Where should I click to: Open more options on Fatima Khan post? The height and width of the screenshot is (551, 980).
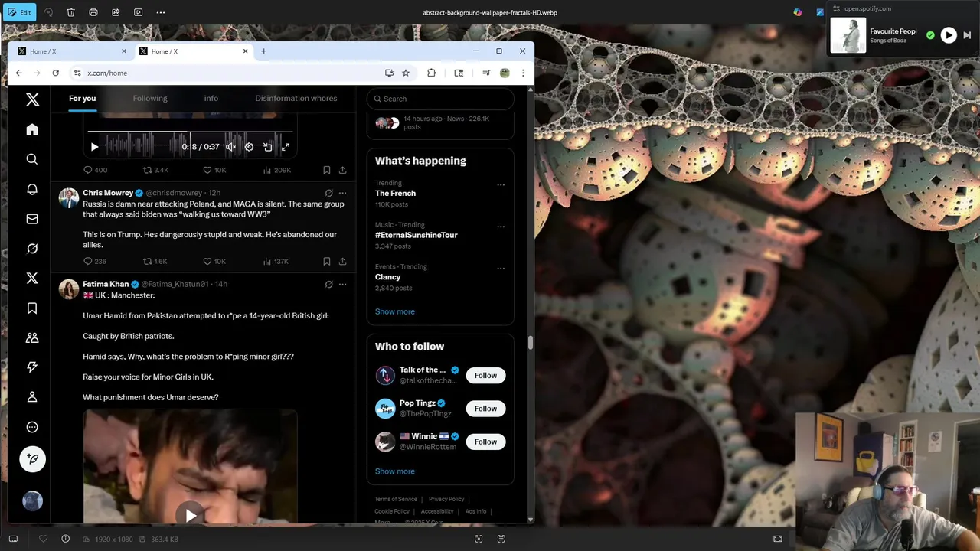tap(342, 284)
